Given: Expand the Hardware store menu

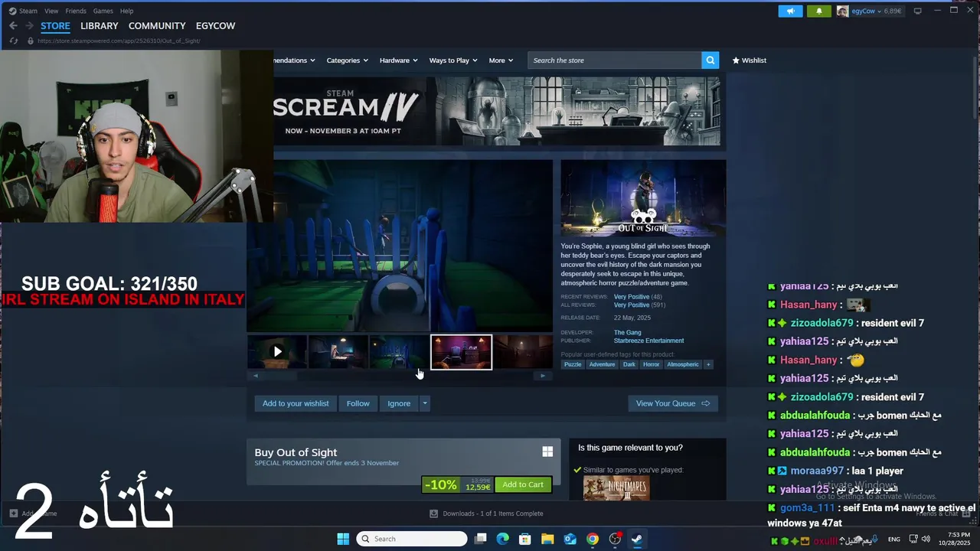Looking at the screenshot, I should click(399, 60).
